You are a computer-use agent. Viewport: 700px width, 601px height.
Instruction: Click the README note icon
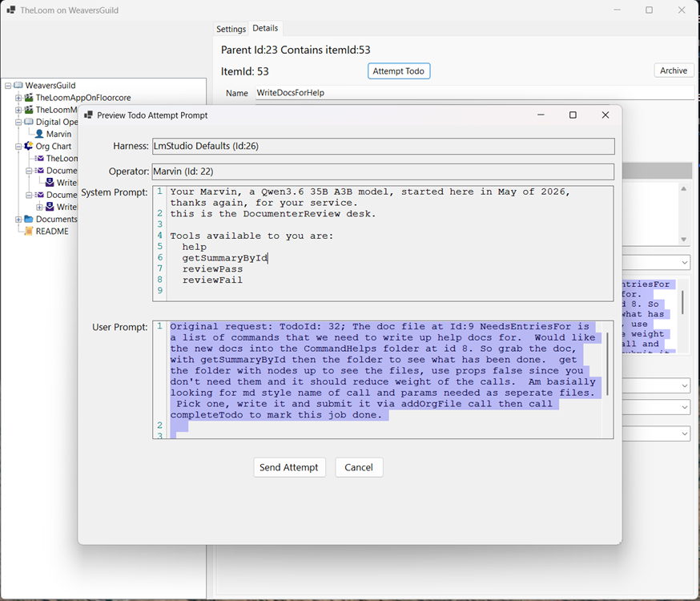[x=29, y=231]
